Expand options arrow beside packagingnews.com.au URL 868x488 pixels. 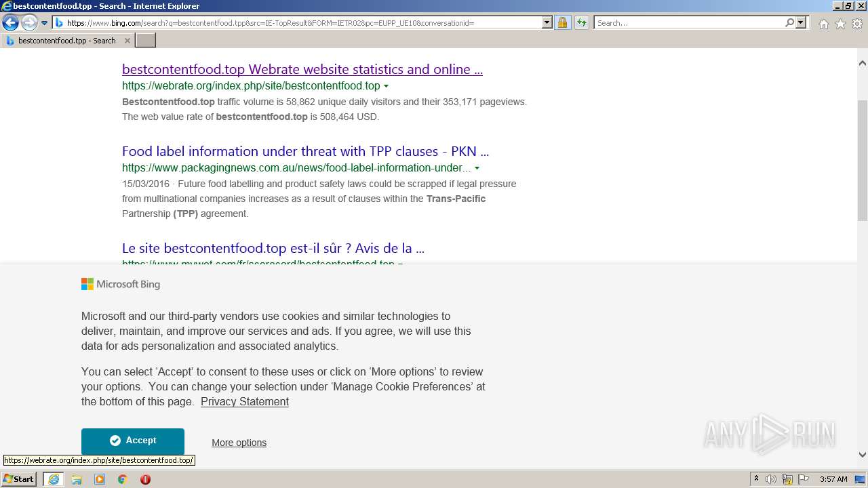click(x=477, y=168)
